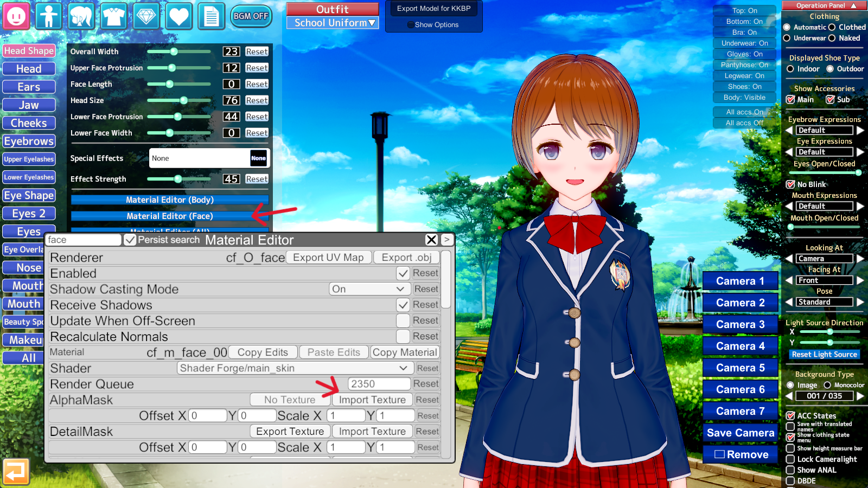
Task: Click Export UV Map button
Action: tap(328, 258)
